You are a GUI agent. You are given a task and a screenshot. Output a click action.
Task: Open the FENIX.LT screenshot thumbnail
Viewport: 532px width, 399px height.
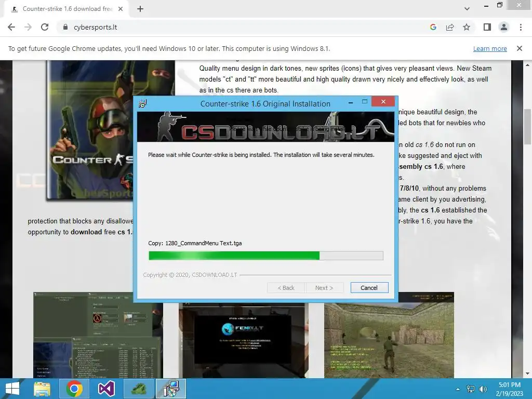pos(243,340)
